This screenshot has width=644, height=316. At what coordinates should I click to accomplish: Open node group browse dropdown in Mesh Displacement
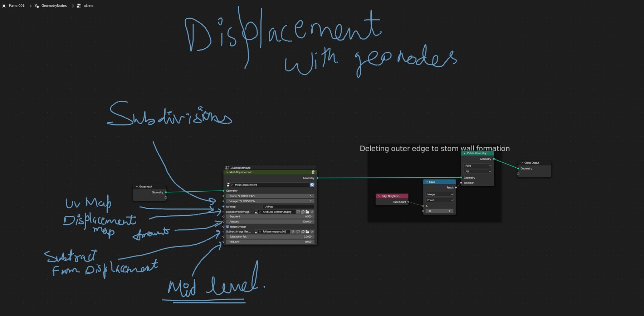(x=230, y=185)
